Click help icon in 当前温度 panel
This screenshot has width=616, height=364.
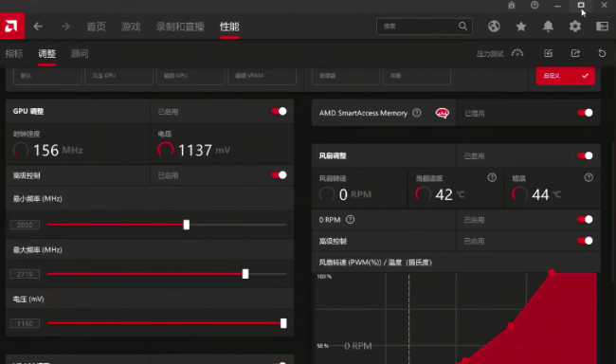pyautogui.click(x=492, y=177)
